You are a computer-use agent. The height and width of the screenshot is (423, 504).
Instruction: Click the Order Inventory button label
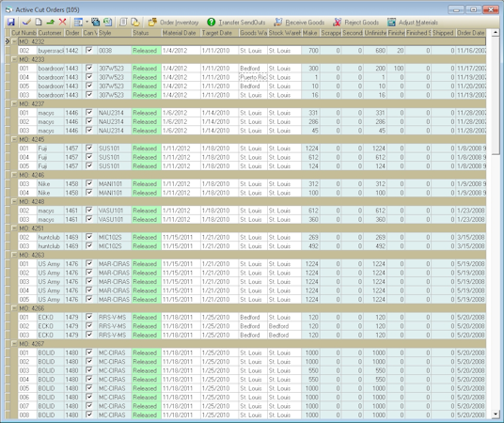(179, 23)
